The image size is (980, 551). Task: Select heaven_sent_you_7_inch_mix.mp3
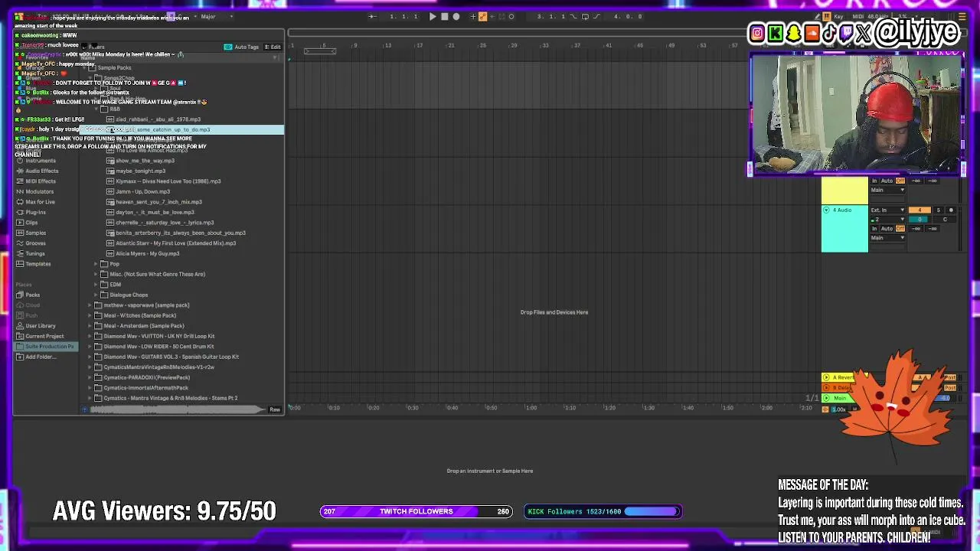click(158, 202)
